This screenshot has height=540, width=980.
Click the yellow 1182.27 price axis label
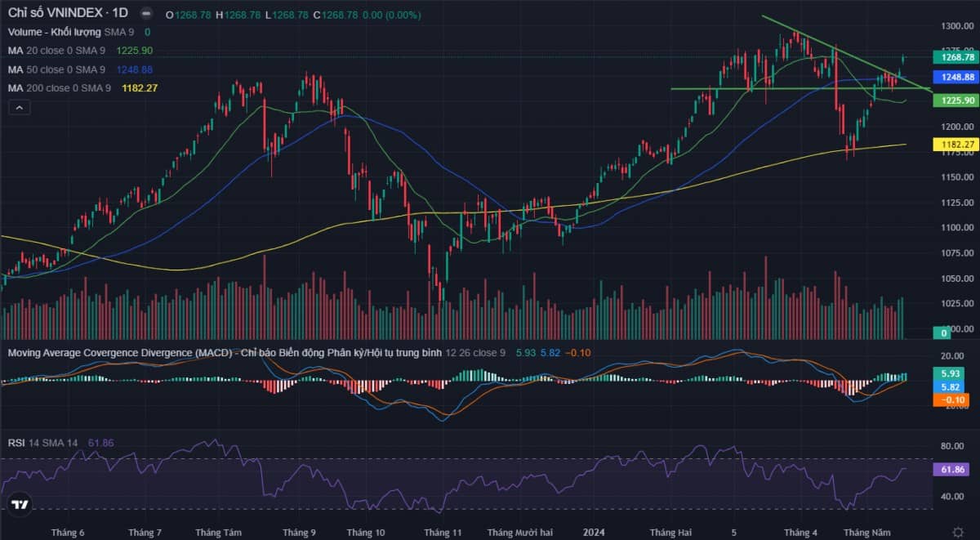click(x=955, y=144)
